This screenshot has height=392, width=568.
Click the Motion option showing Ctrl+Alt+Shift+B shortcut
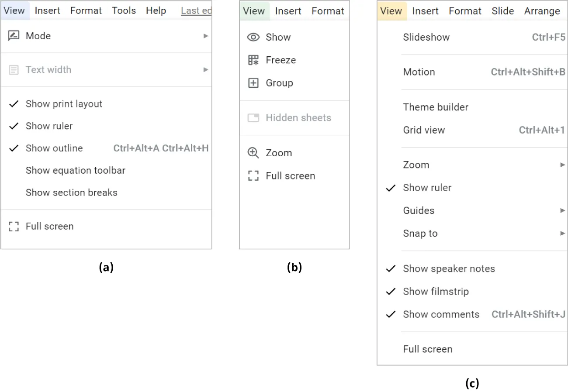click(419, 72)
